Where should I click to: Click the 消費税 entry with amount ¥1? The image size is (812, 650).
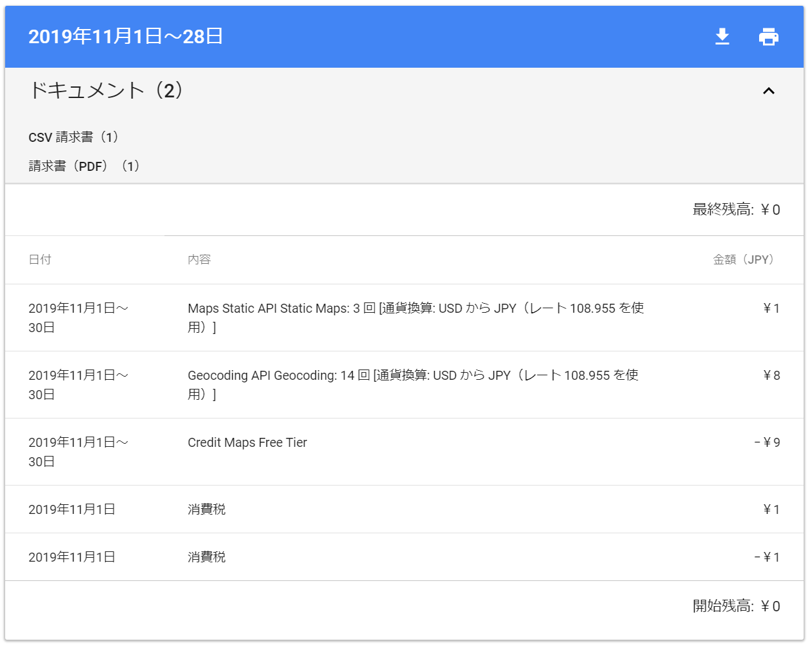(206, 509)
